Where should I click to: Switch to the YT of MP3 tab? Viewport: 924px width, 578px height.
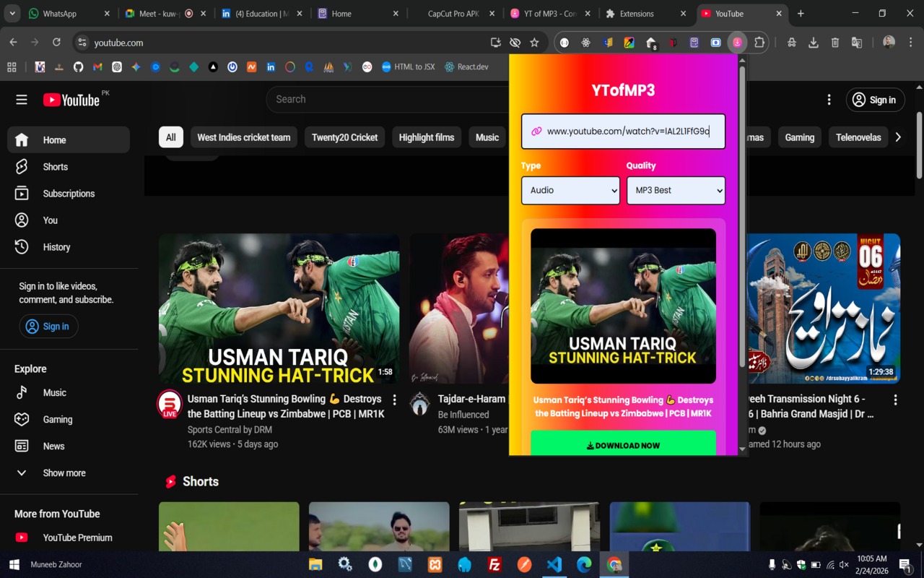pyautogui.click(x=551, y=14)
